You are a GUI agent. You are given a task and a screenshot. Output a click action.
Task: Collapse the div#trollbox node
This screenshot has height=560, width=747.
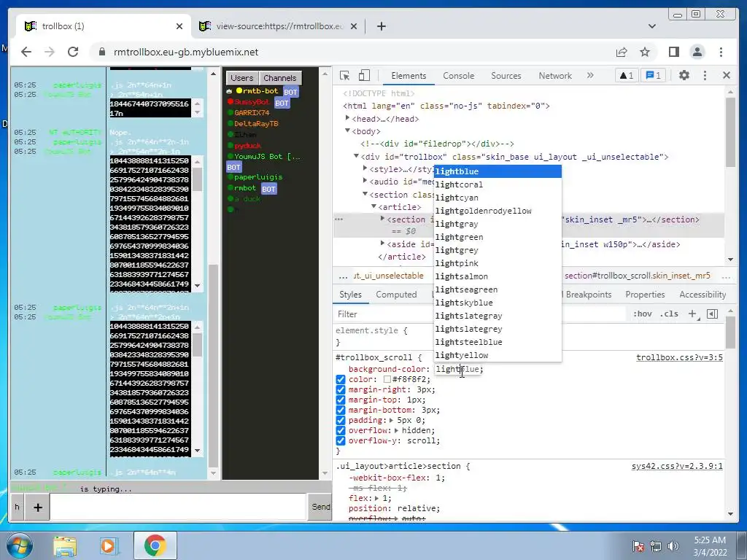356,156
